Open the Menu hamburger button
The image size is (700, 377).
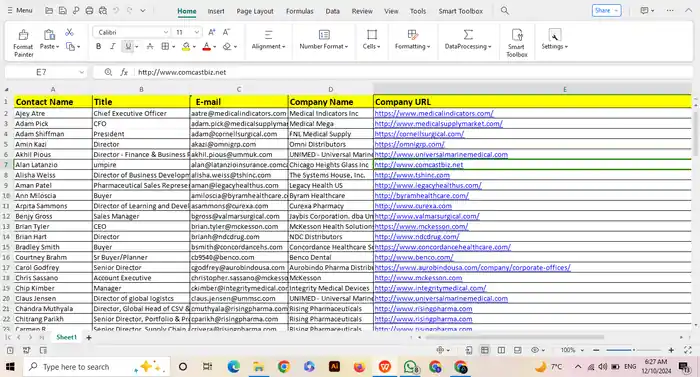pyautogui.click(x=20, y=10)
